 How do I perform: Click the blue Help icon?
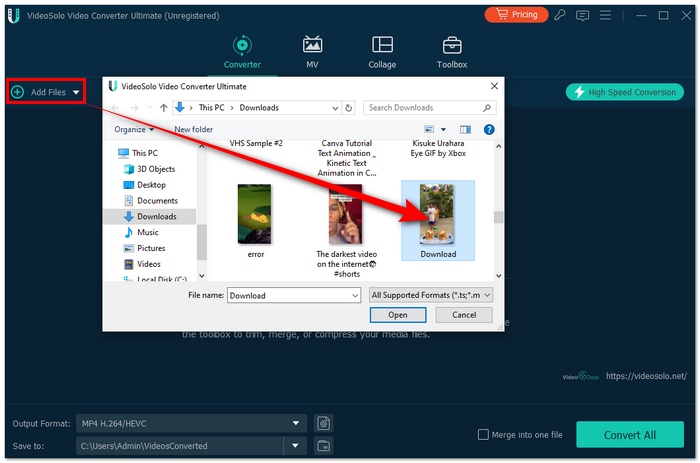coord(489,129)
